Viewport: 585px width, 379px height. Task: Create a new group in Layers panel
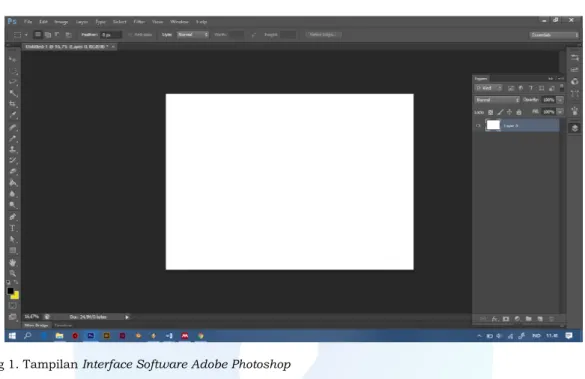pyautogui.click(x=528, y=319)
